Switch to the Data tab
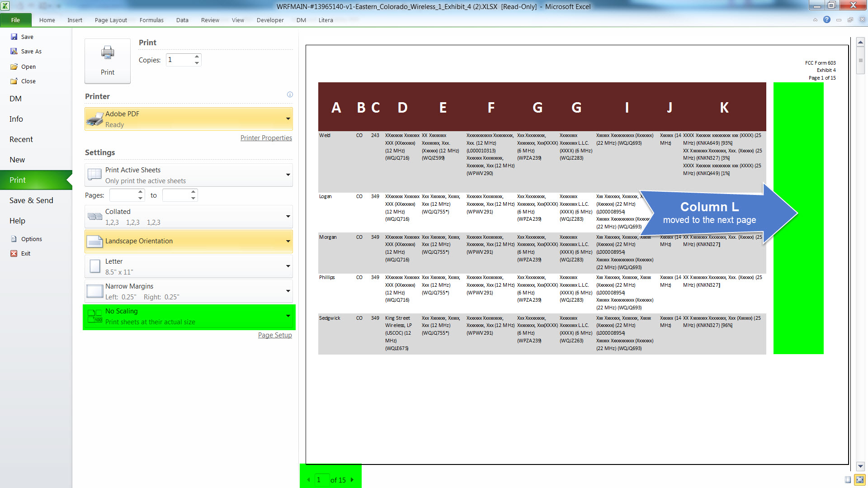The width and height of the screenshot is (868, 488). [x=182, y=20]
